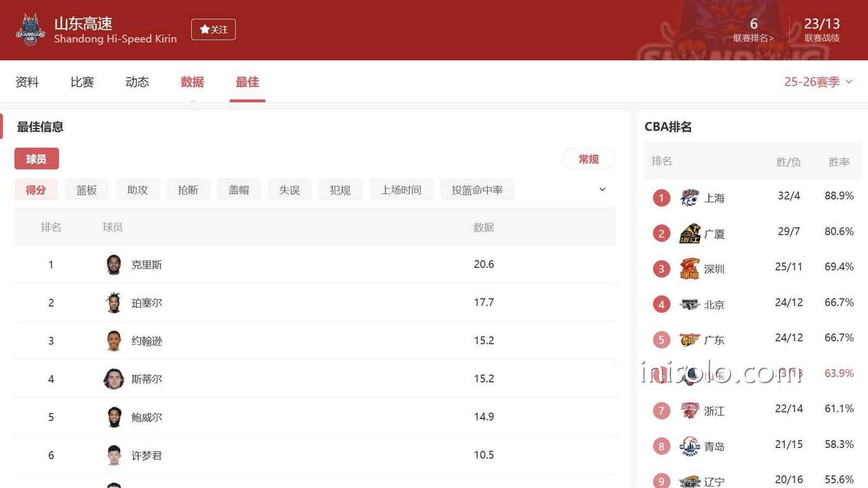This screenshot has width=868, height=488.
Task: Click the avatar of player 斯蒂尔
Action: click(x=113, y=378)
